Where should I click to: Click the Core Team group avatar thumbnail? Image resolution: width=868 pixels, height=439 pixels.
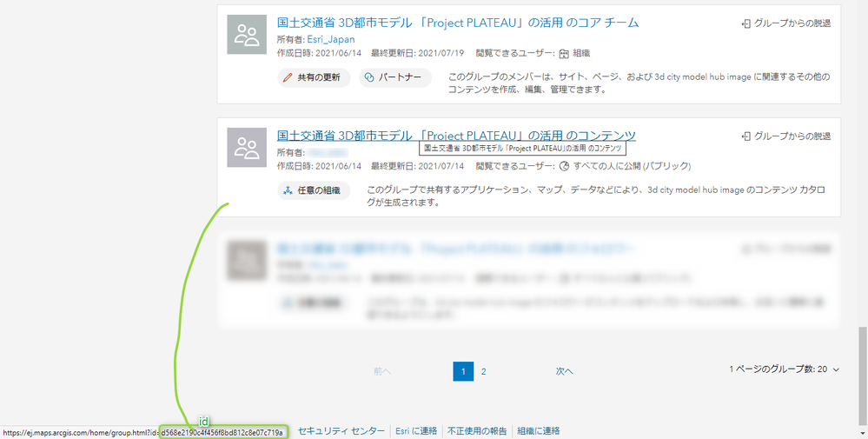point(247,34)
